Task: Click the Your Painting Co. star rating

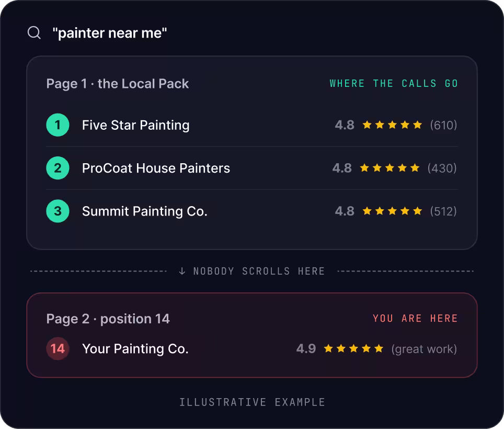Action: [x=353, y=348]
